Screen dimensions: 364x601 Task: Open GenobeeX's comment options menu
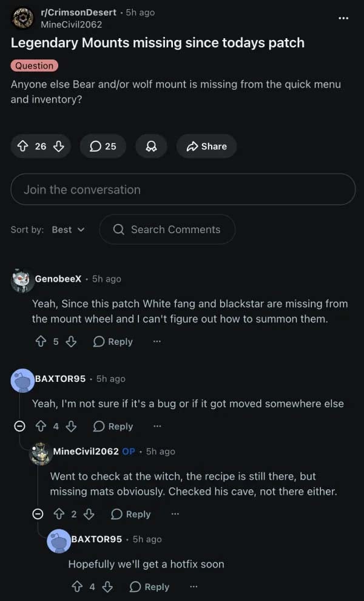coord(157,341)
